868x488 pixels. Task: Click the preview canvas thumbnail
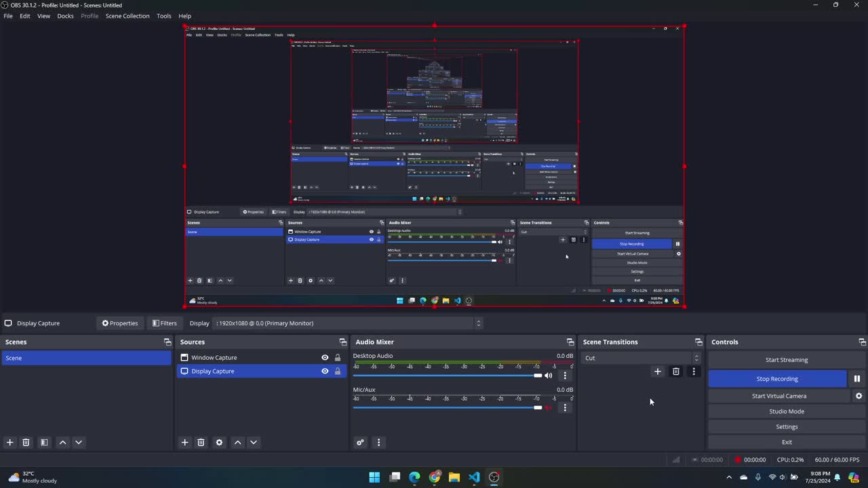pyautogui.click(x=434, y=167)
